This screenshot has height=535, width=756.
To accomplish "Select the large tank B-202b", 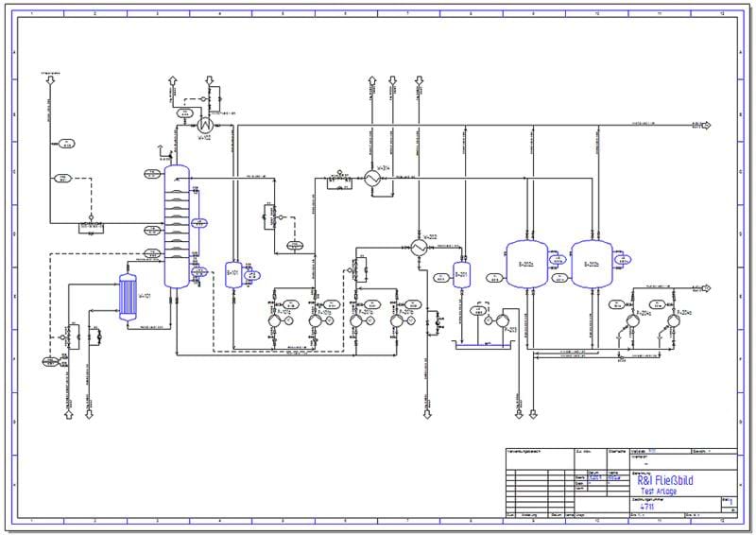I will tap(591, 262).
